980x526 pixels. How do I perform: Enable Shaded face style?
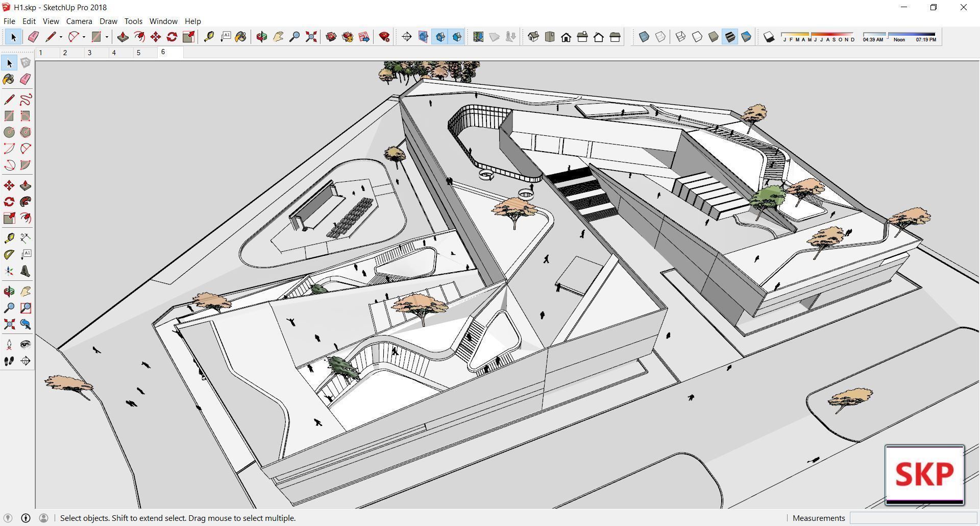point(714,37)
